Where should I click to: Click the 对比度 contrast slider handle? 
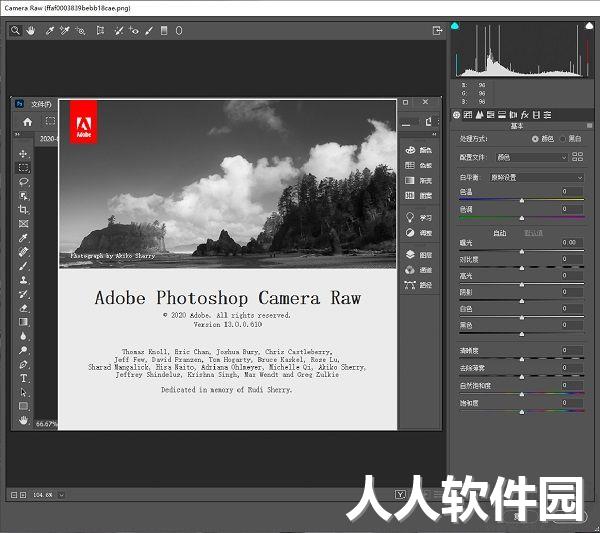[x=522, y=268]
